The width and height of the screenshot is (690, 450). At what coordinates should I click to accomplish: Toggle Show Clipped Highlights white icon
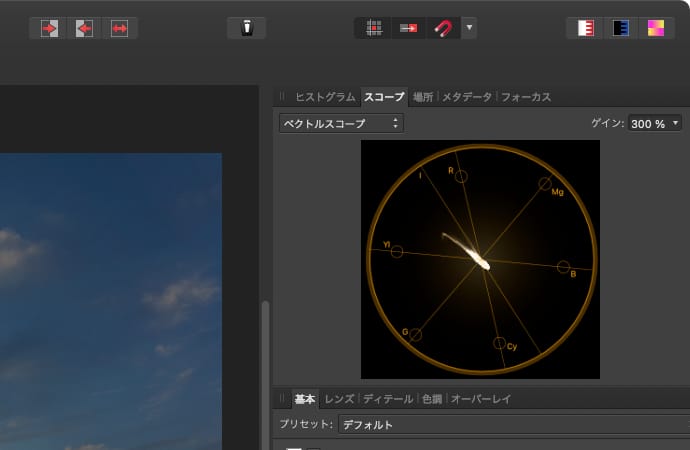pyautogui.click(x=585, y=28)
